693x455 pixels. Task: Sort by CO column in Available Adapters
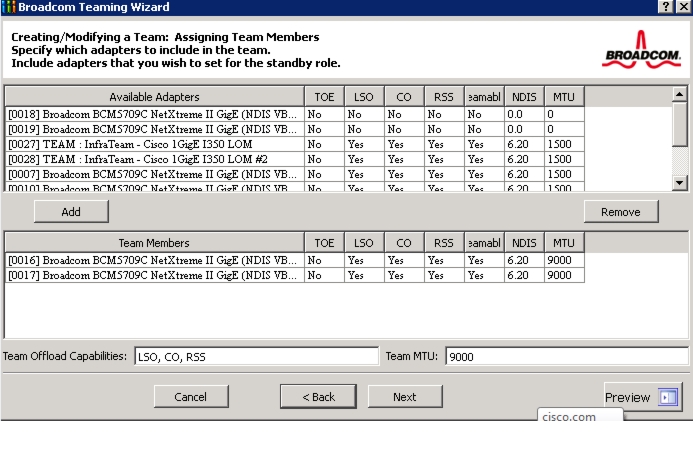(404, 97)
